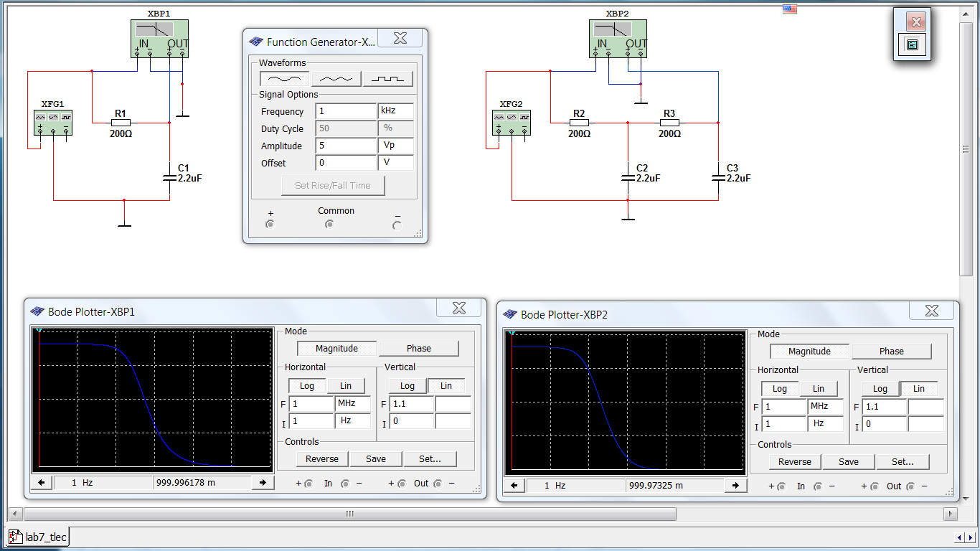Open XBP2 horizontal I unit Hz dropdown
Viewport: 980px width, 551px height.
[826, 424]
